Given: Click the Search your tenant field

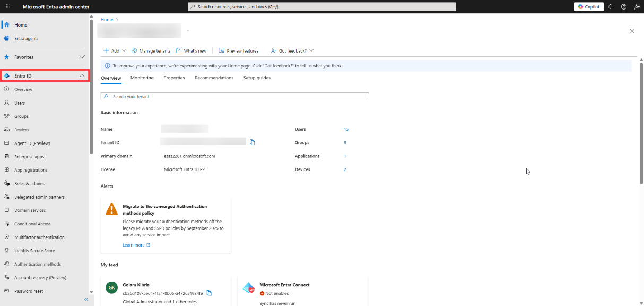Looking at the screenshot, I should click(234, 97).
